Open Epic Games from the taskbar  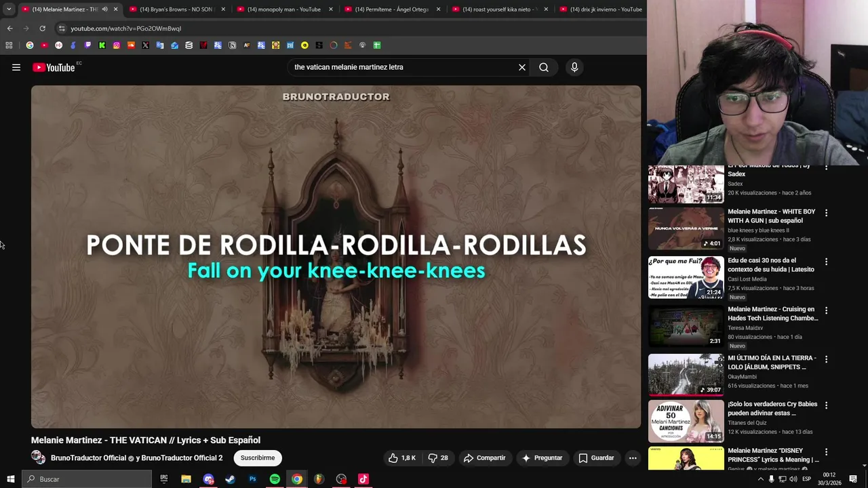coord(164,479)
